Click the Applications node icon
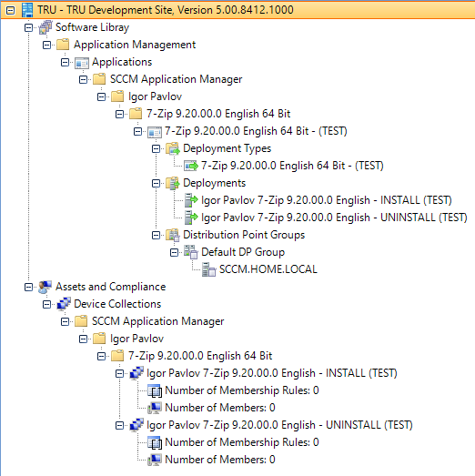Image resolution: width=475 pixels, height=476 pixels. [x=82, y=63]
